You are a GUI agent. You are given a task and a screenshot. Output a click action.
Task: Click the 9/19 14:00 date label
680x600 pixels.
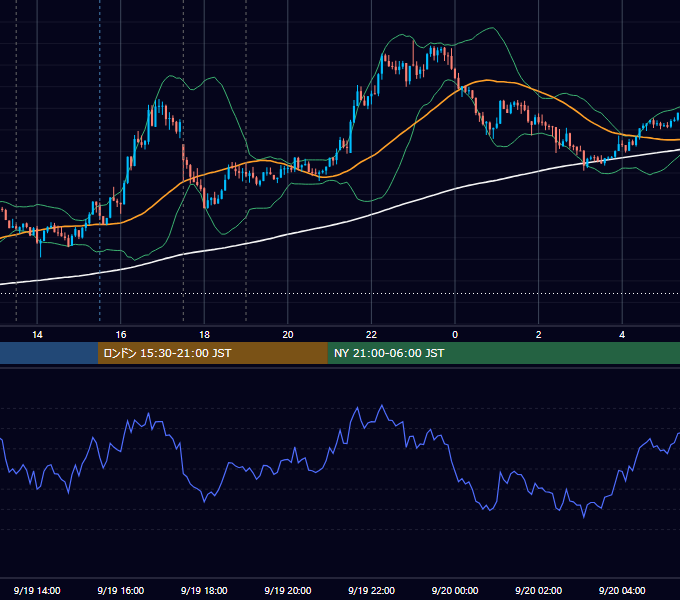pyautogui.click(x=37, y=590)
